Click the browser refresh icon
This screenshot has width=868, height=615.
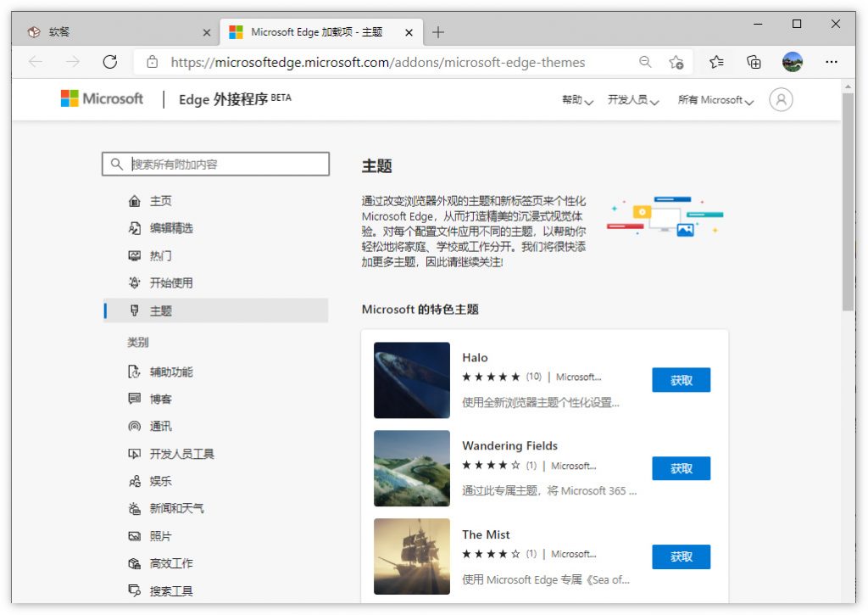[x=109, y=62]
